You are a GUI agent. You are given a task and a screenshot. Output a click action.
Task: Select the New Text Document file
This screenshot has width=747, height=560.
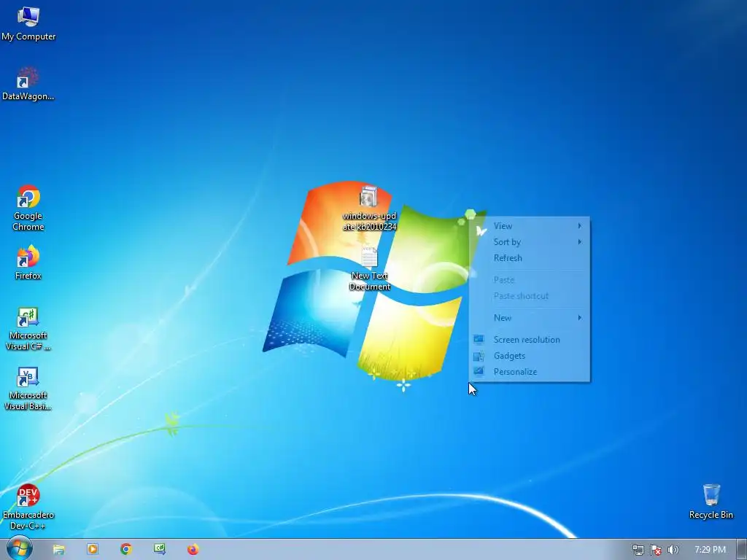click(369, 268)
